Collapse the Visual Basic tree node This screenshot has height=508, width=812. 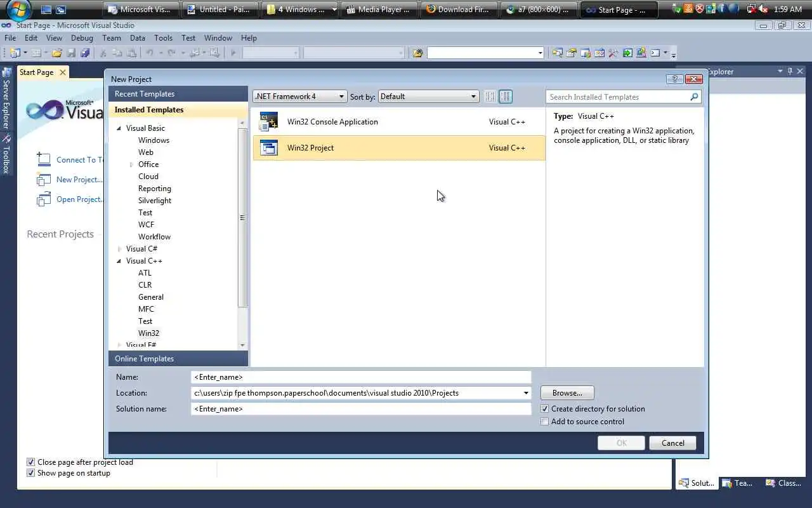point(119,128)
